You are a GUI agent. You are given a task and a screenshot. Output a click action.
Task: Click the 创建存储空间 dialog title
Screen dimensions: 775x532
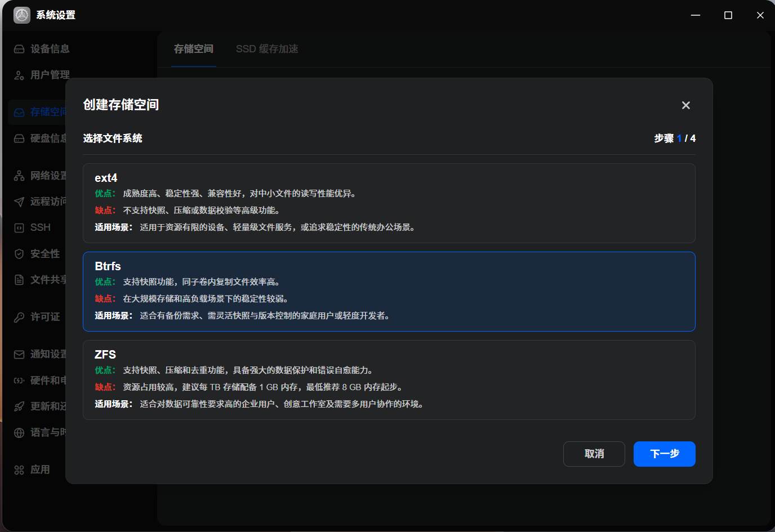[x=121, y=105]
